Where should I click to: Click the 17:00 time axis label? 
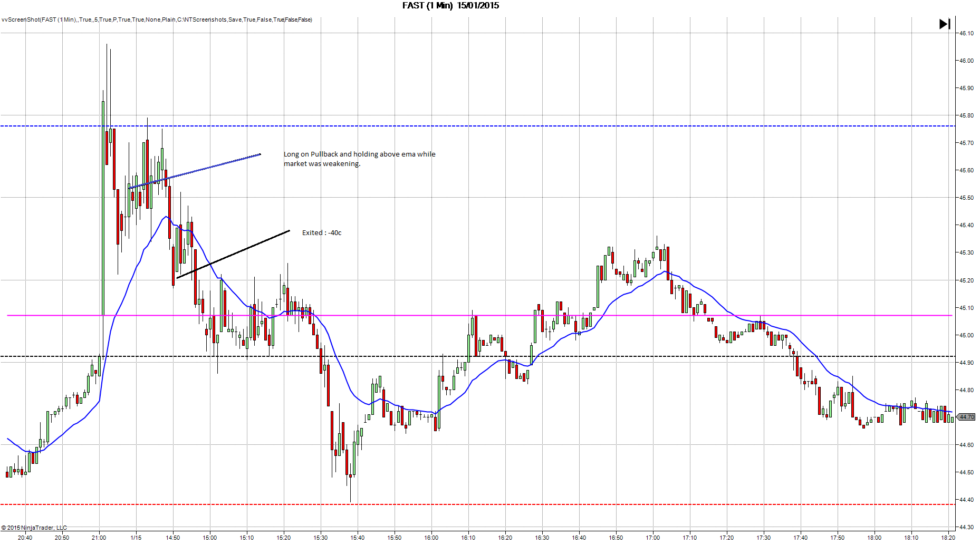pyautogui.click(x=652, y=538)
